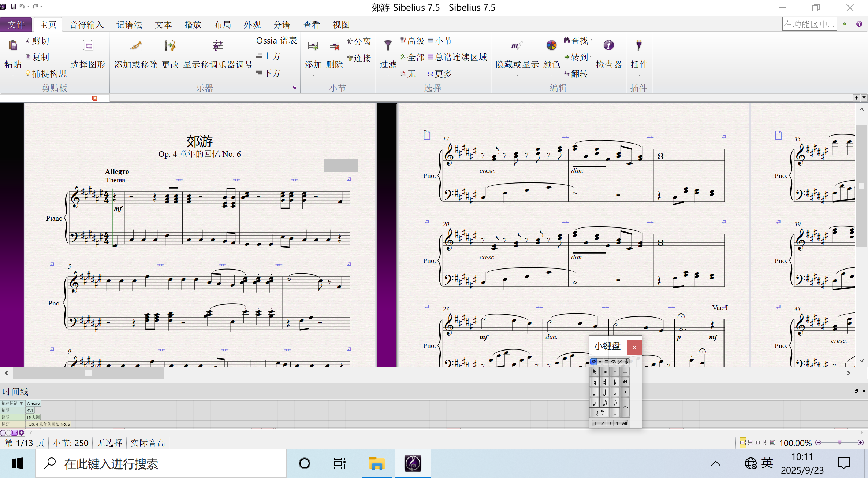Click the zoom slider handle in status bar
Screen dimensions: 868x478
pyautogui.click(x=839, y=442)
